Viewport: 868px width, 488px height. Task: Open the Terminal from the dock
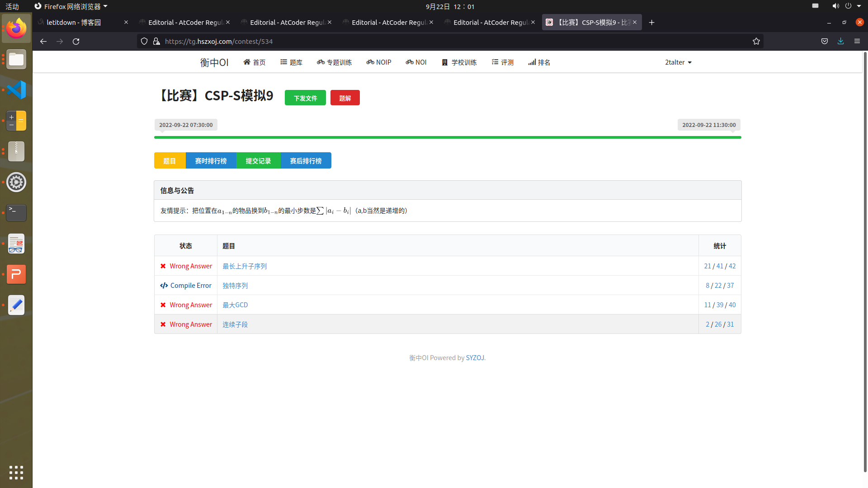[x=16, y=212]
